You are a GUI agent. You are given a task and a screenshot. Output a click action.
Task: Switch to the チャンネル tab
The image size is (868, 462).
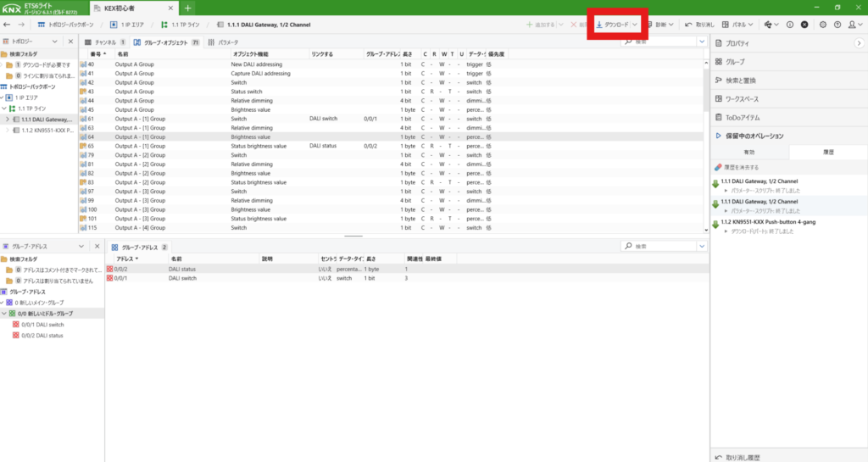coord(105,42)
